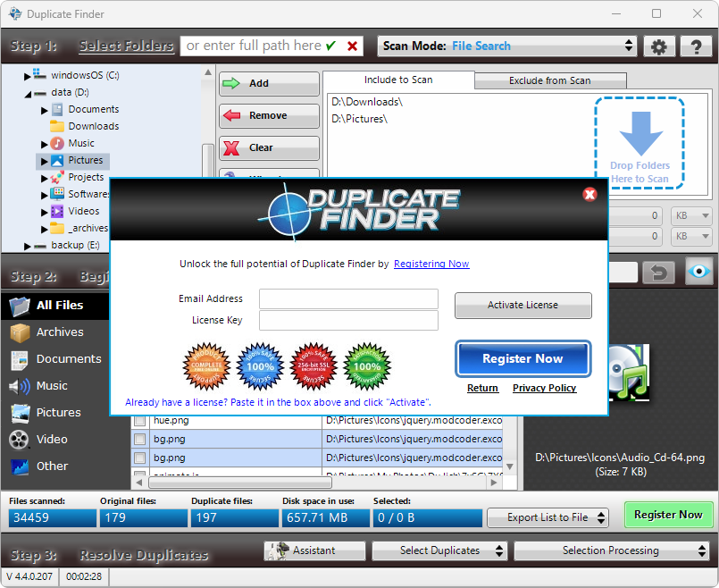Click the blue Register Now dialog button
The height and width of the screenshot is (588, 719).
[523, 358]
